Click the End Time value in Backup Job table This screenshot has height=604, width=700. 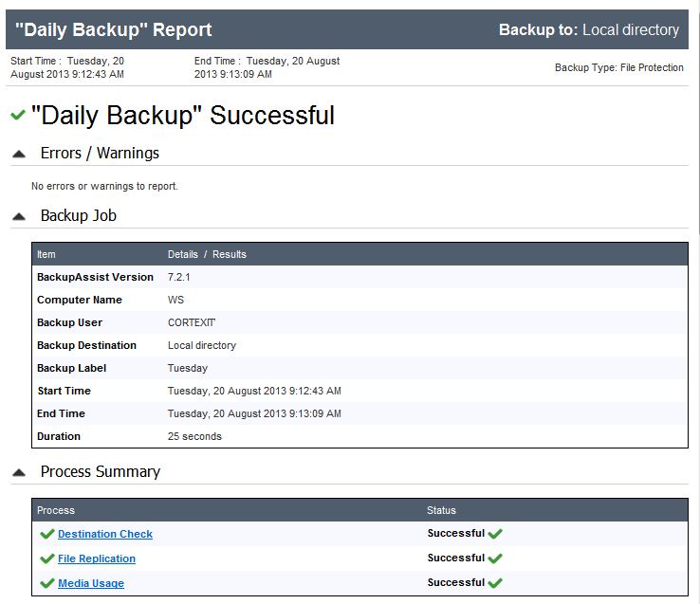(x=254, y=413)
